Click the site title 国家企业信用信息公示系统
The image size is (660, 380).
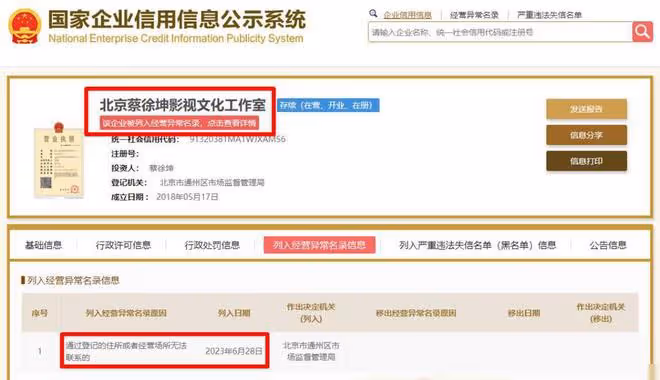click(x=177, y=19)
